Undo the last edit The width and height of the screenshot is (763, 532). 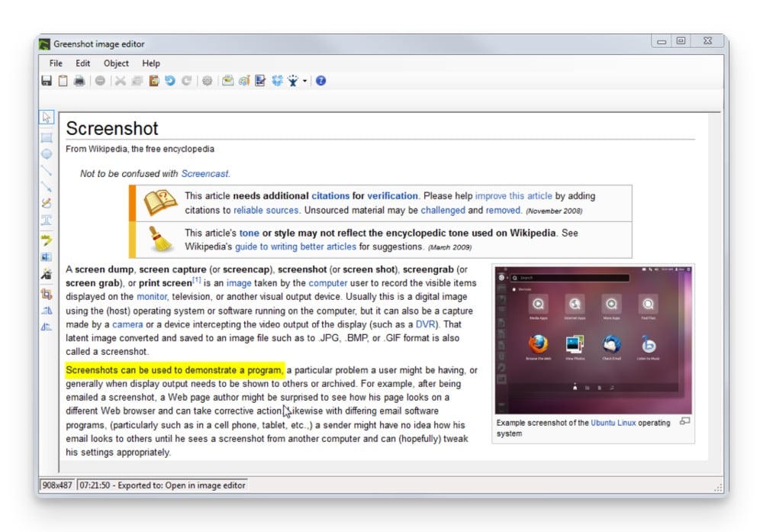[171, 80]
